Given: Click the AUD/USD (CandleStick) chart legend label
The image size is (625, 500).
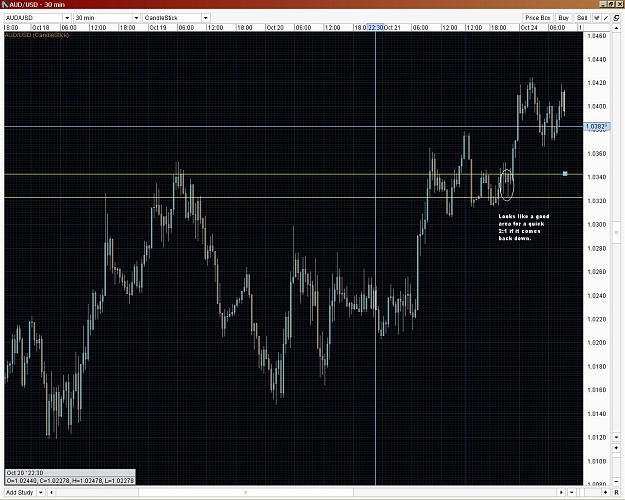Looking at the screenshot, I should tap(37, 35).
